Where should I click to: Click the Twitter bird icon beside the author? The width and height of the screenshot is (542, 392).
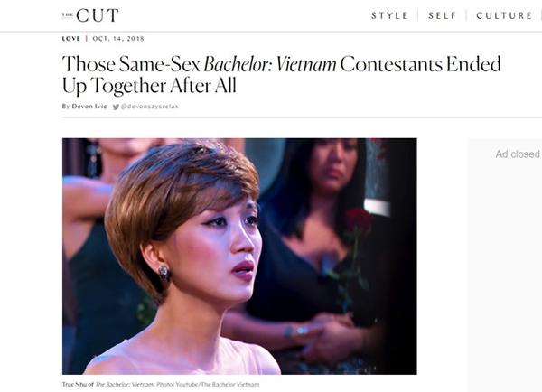click(x=116, y=107)
